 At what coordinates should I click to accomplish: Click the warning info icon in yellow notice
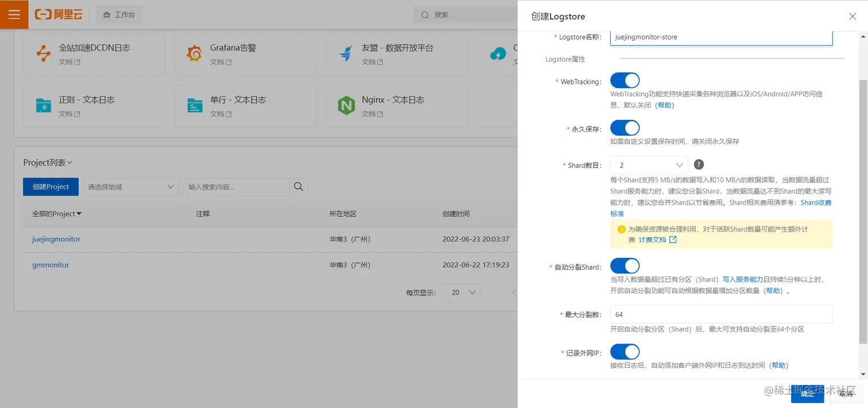pos(621,229)
